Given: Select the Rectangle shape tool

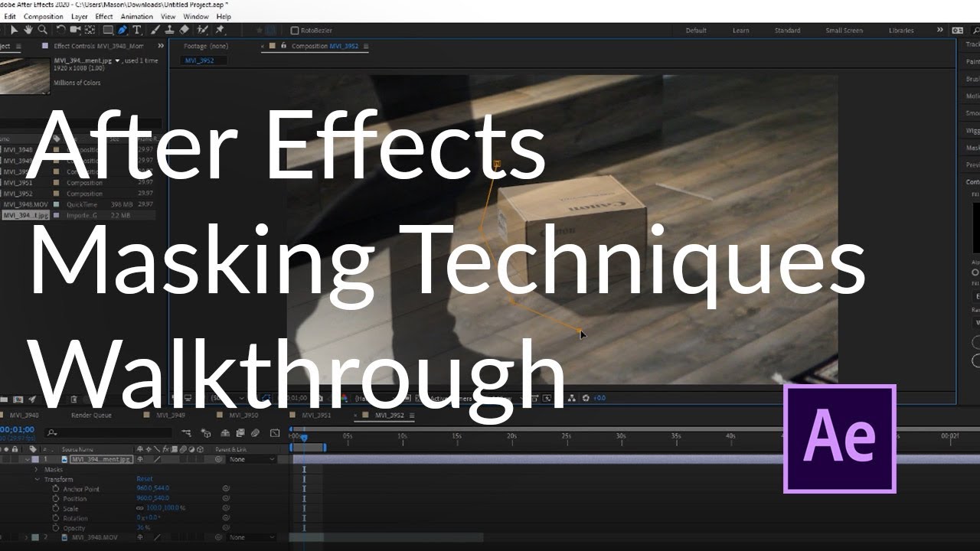Looking at the screenshot, I should click(108, 30).
